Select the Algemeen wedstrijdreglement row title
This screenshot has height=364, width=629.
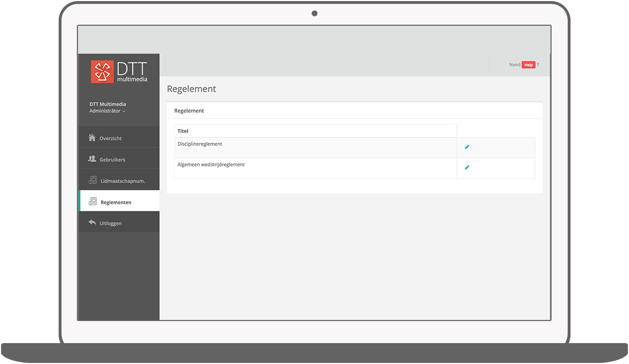211,165
